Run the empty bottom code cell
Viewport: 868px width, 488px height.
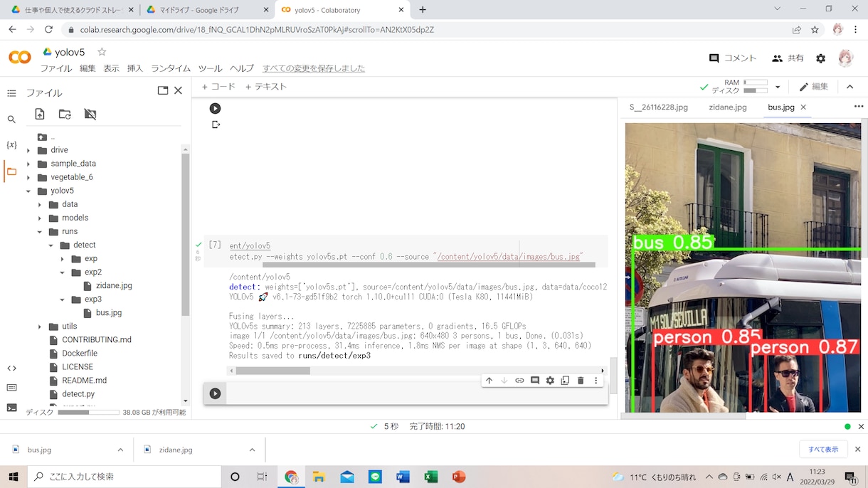[215, 393]
